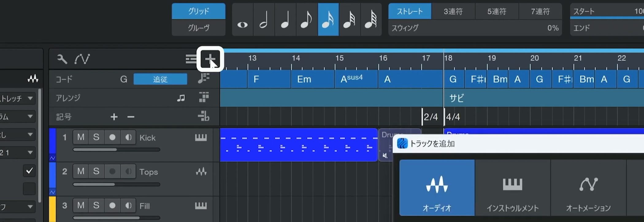Mute the Kick track
This screenshot has width=644, height=222.
tap(81, 137)
